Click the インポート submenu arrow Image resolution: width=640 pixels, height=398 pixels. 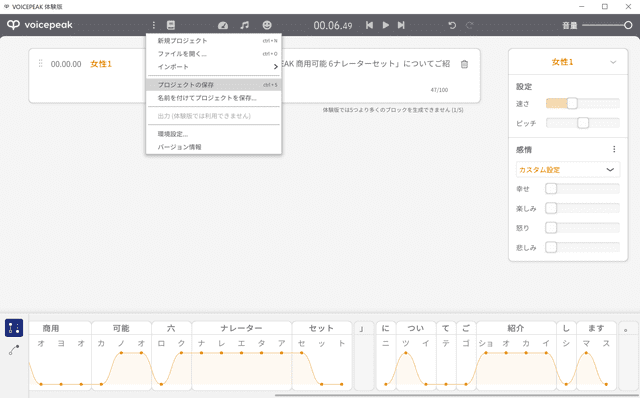point(276,67)
